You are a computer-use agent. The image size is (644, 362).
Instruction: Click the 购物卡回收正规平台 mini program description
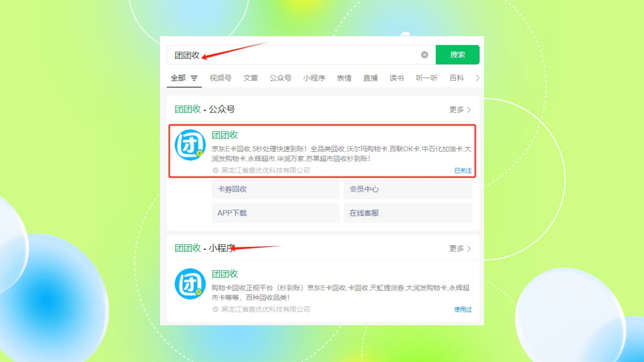coord(341,293)
